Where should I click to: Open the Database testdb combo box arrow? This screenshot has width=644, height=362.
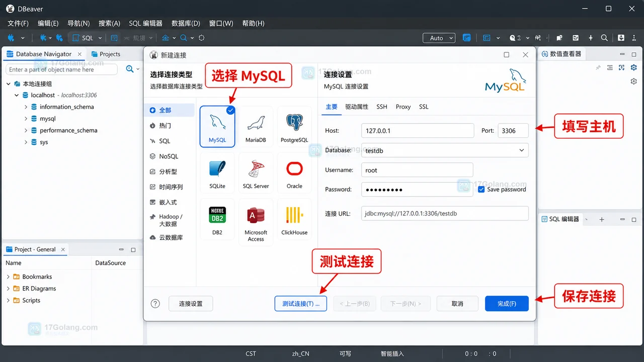pyautogui.click(x=521, y=150)
